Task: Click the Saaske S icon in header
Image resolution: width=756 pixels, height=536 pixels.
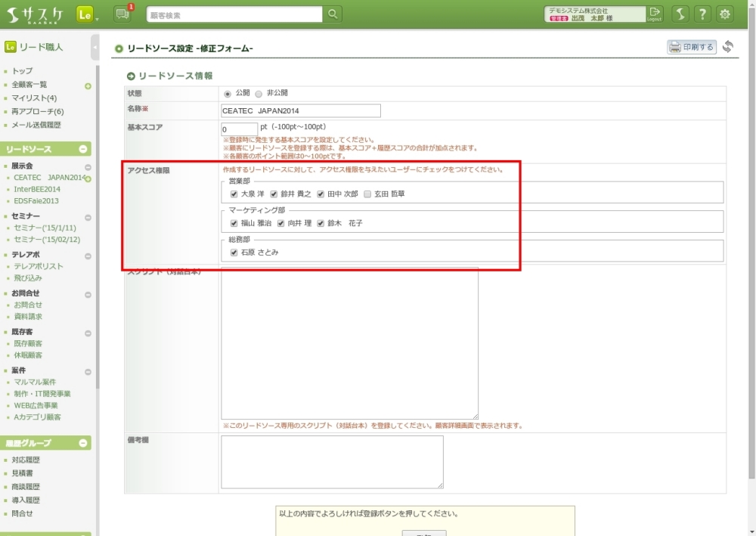Action: [680, 14]
